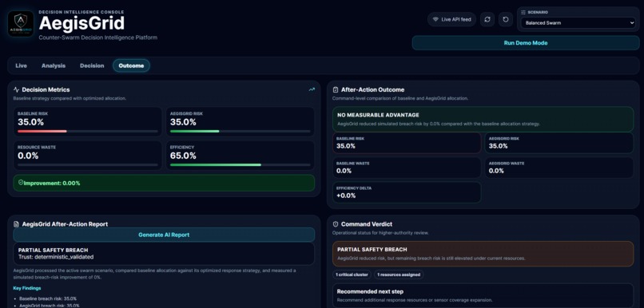Click Resource Waste 0.0% value
The image size is (644, 308).
28,156
